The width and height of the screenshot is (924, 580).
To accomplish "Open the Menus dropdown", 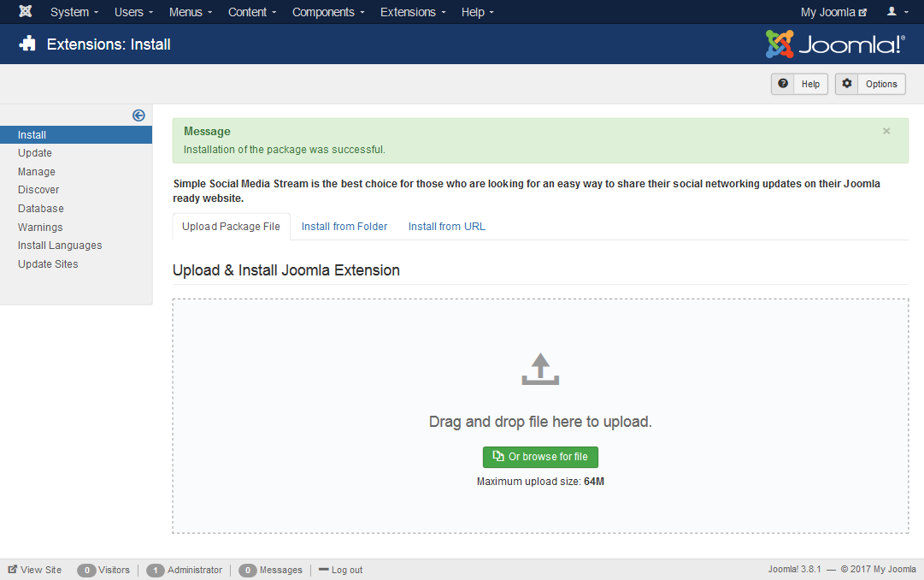I will [x=191, y=12].
